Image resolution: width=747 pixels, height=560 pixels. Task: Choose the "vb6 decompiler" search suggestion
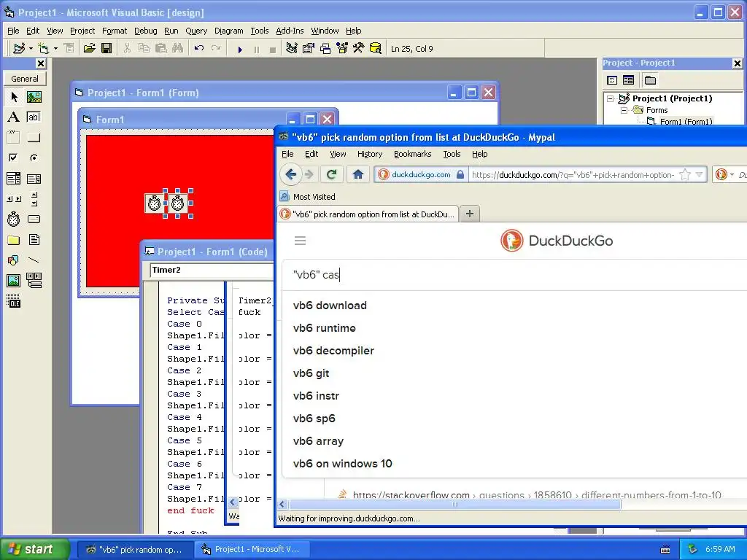pyautogui.click(x=333, y=351)
